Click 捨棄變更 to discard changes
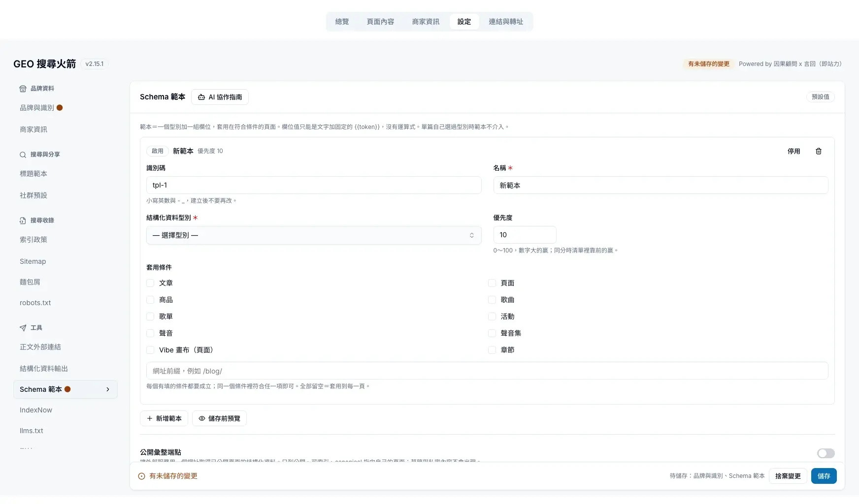Screen dimensions: 859x504 tap(788, 476)
